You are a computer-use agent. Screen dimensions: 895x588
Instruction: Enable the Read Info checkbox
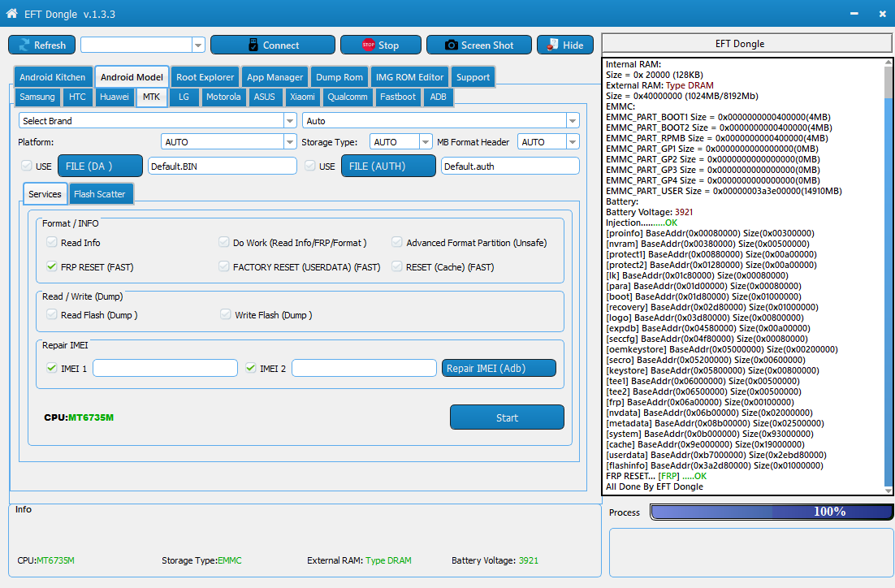[x=52, y=243]
